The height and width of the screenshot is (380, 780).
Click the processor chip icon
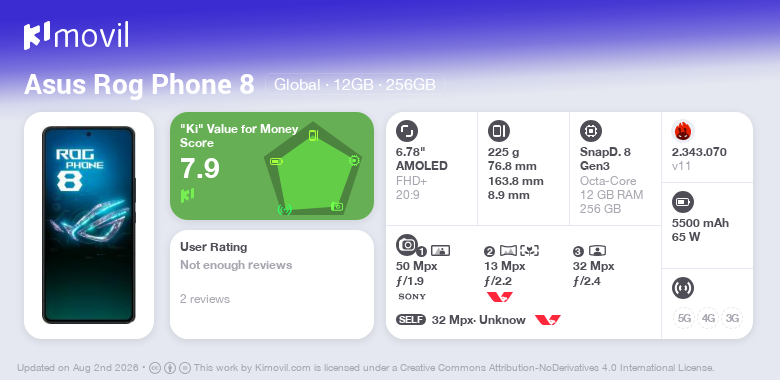[x=591, y=131]
